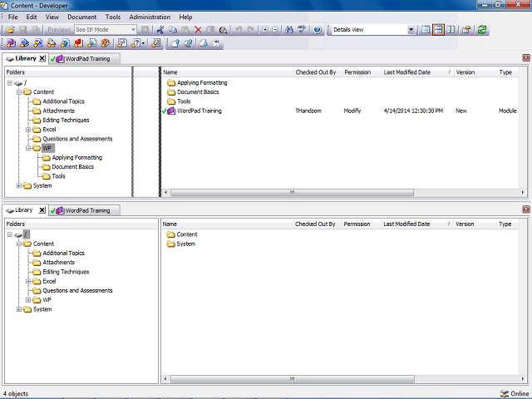This screenshot has height=399, width=532.
Task: Sort lower list by Permission column
Action: pos(362,224)
